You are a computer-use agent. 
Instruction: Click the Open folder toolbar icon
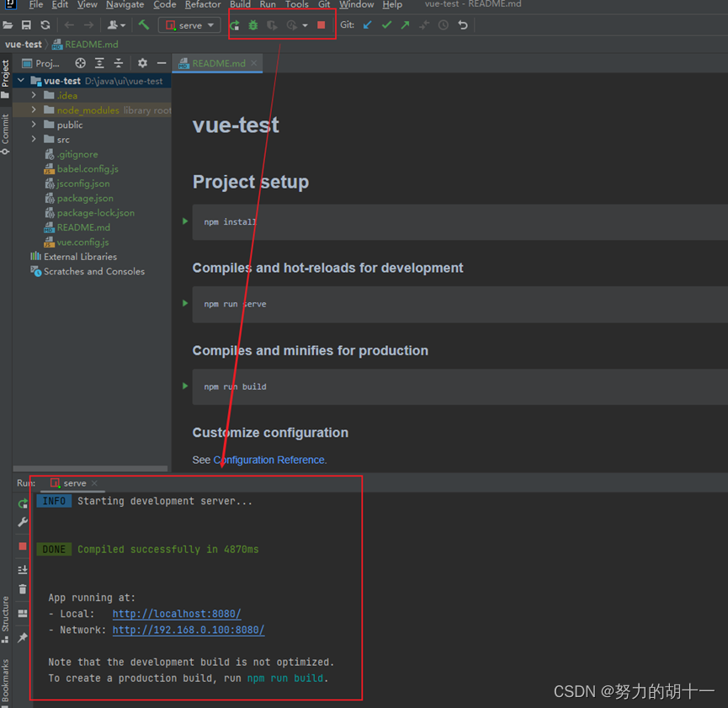[x=8, y=25]
